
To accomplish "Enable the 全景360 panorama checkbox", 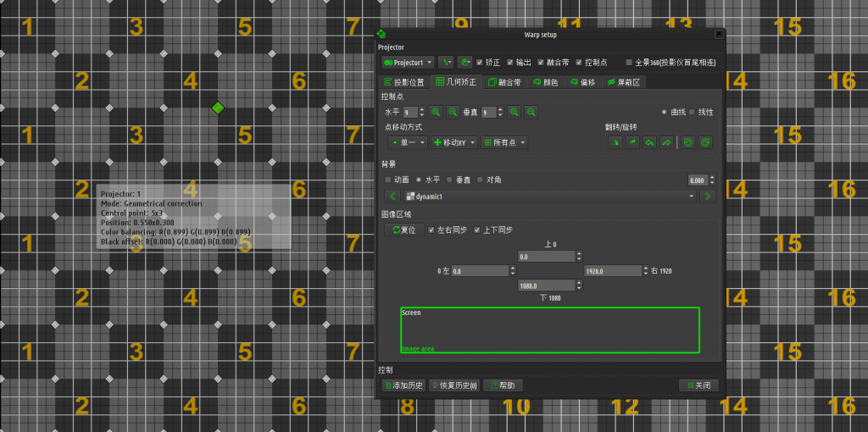I will point(629,63).
